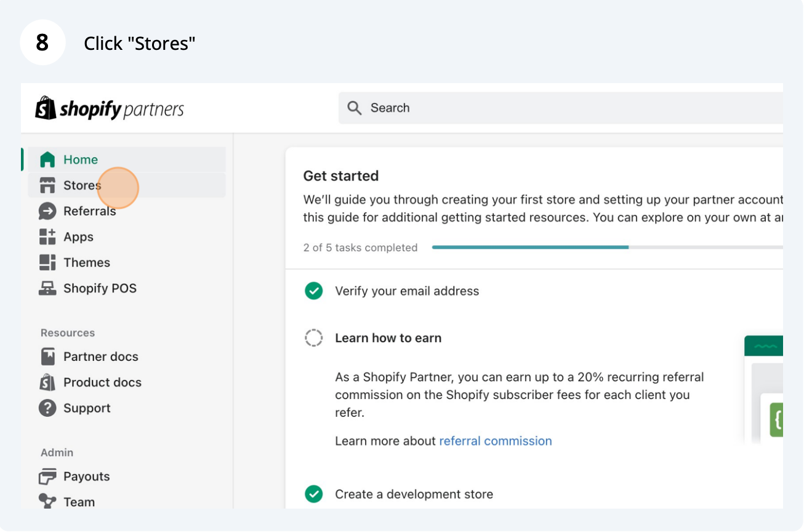Click the Stores storefront icon
The height and width of the screenshot is (532, 804).
47,185
